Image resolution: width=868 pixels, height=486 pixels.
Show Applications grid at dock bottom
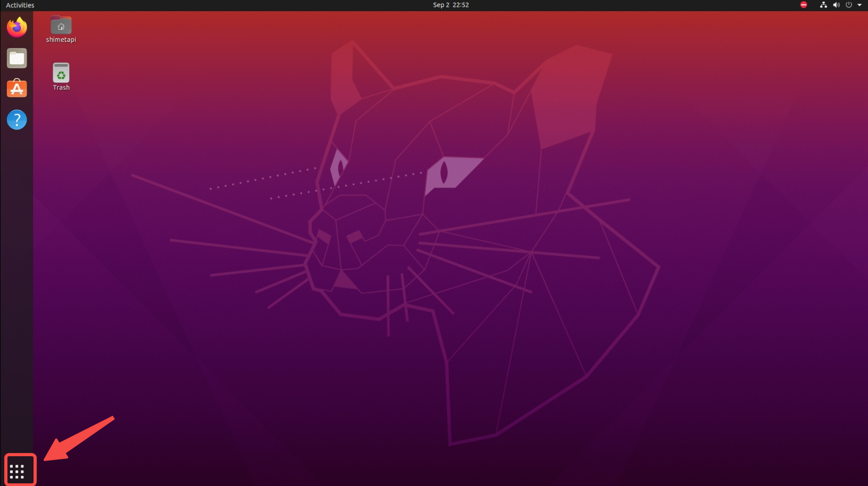click(17, 471)
